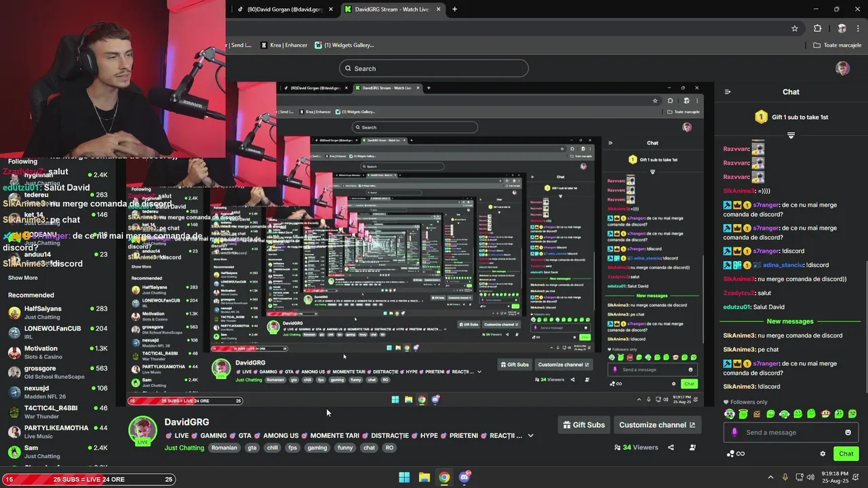
Task: Bookmark this page with star icon
Action: pos(795,28)
